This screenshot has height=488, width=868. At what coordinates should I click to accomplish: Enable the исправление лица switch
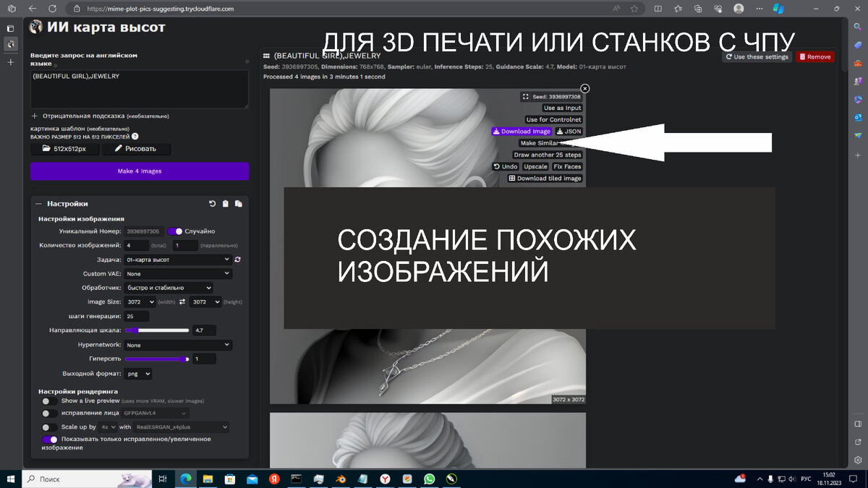tap(49, 414)
